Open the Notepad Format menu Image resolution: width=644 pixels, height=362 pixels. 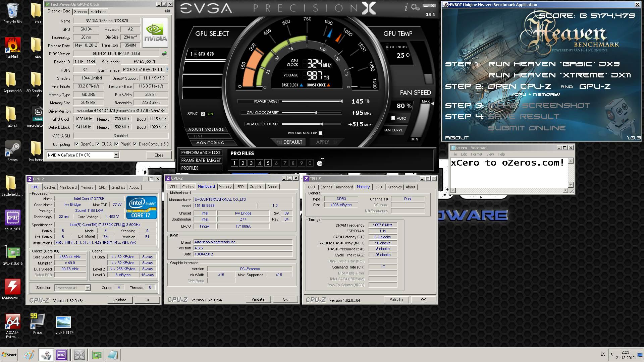point(476,154)
